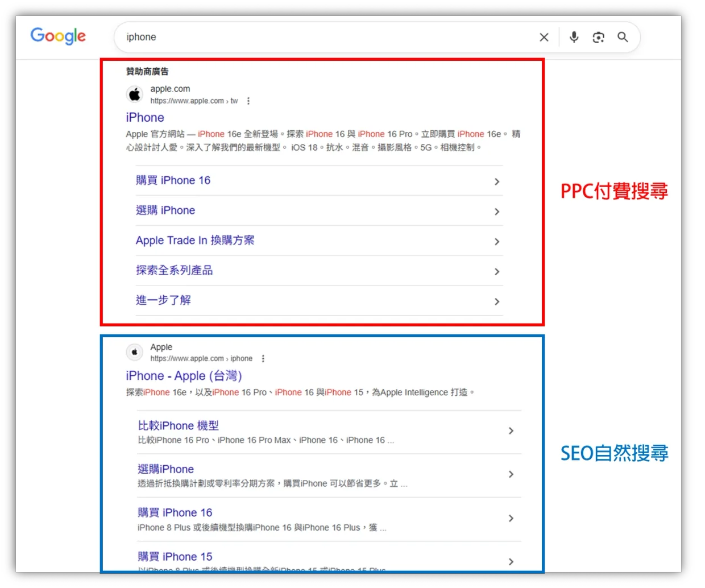Click chevron on organic 選購iPhone row
The width and height of the screenshot is (705, 588).
pos(511,474)
